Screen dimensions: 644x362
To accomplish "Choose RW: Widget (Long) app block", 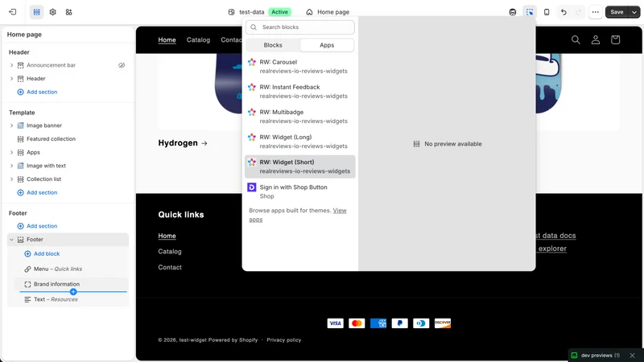I will pyautogui.click(x=299, y=142).
